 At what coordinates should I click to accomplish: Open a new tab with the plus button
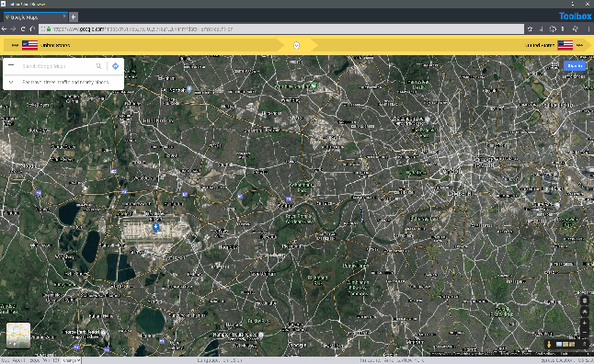pyautogui.click(x=74, y=17)
